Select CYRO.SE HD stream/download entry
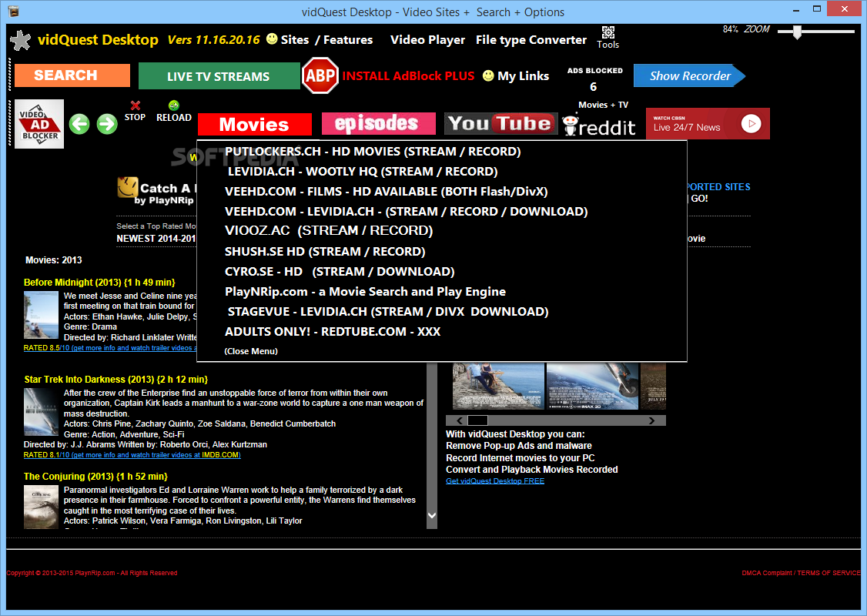 (x=340, y=272)
